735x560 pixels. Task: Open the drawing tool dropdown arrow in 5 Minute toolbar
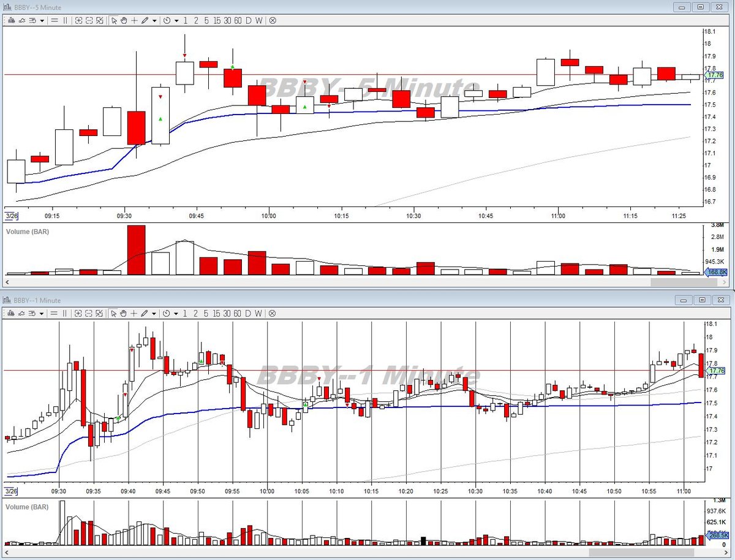point(154,21)
